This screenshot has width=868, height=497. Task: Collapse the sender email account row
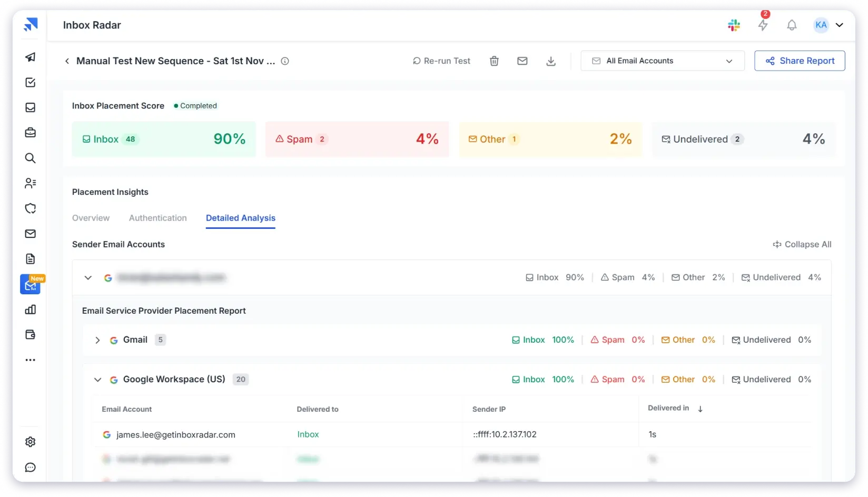point(88,277)
